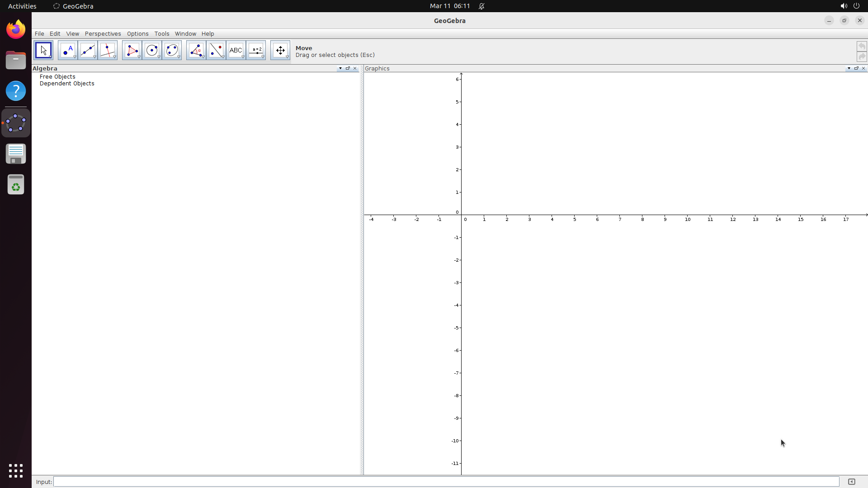Select the Ellipse tool
The width and height of the screenshot is (868, 488).
[x=172, y=50]
